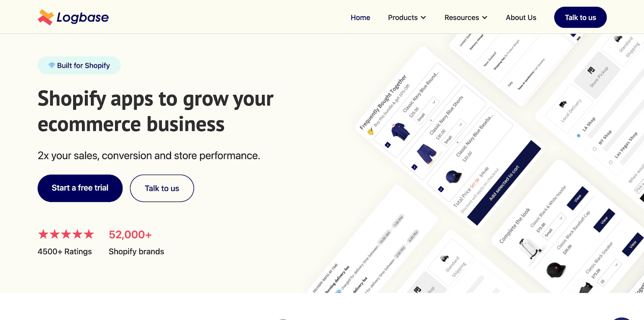The width and height of the screenshot is (644, 320).
Task: Click 'Complete the look' mockup title
Action: [515, 226]
